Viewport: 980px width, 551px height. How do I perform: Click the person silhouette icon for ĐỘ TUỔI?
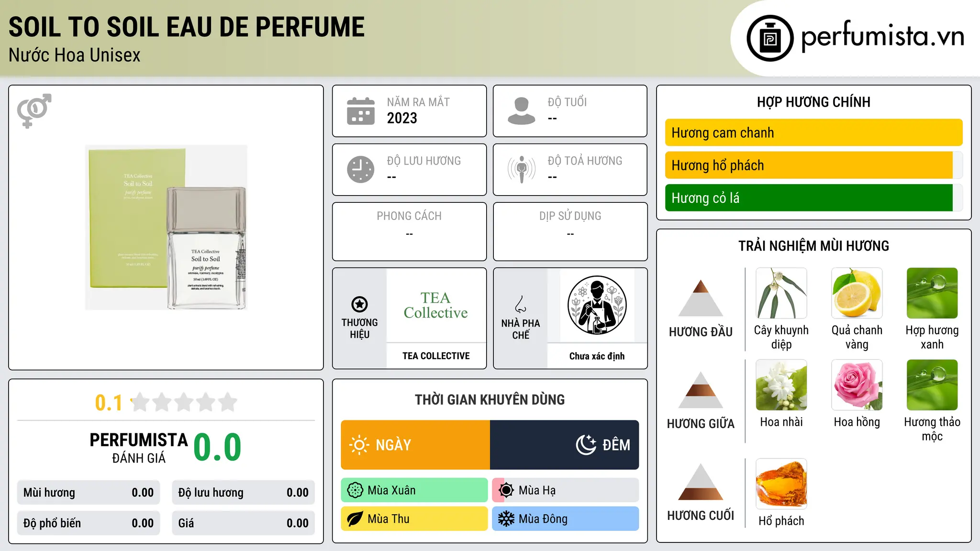pos(521,111)
